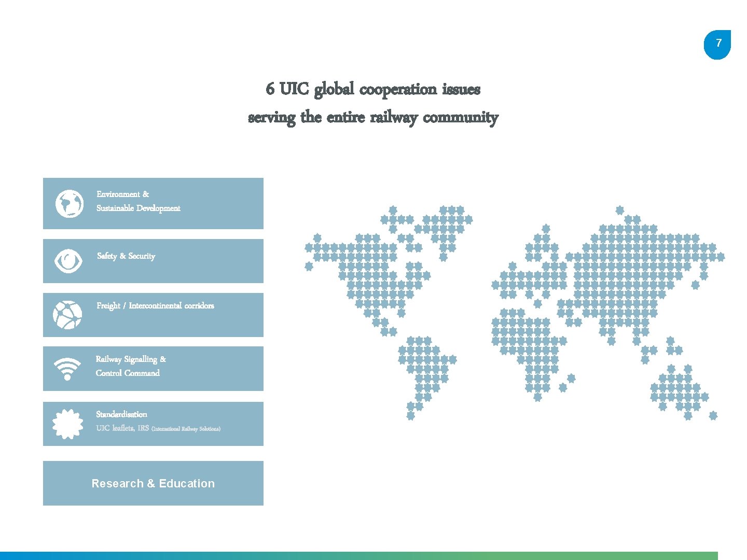Click the Wi-Fi signal icon for Railway Signalling

click(x=67, y=369)
